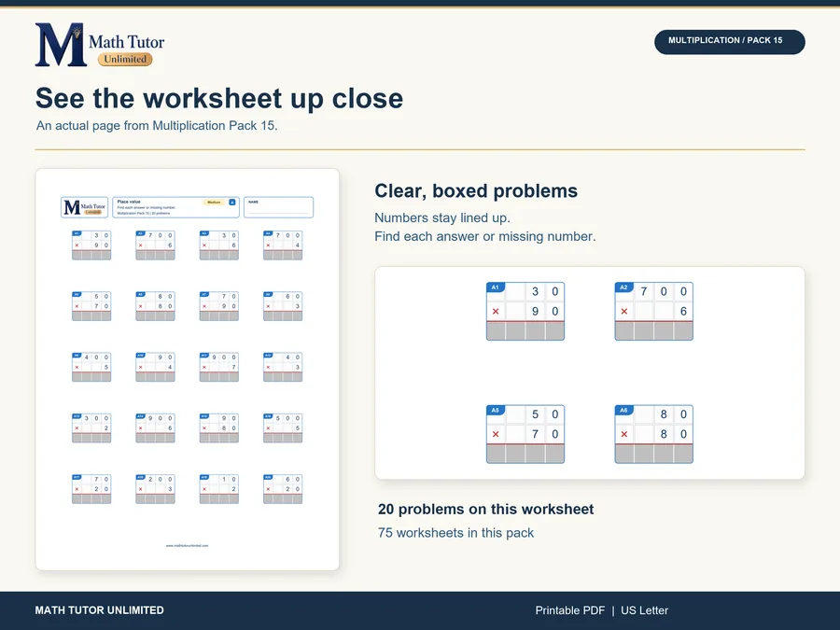The image size is (840, 630).
Task: Click the small 70 × 90 problem on the worksheet
Action: [x=218, y=306]
